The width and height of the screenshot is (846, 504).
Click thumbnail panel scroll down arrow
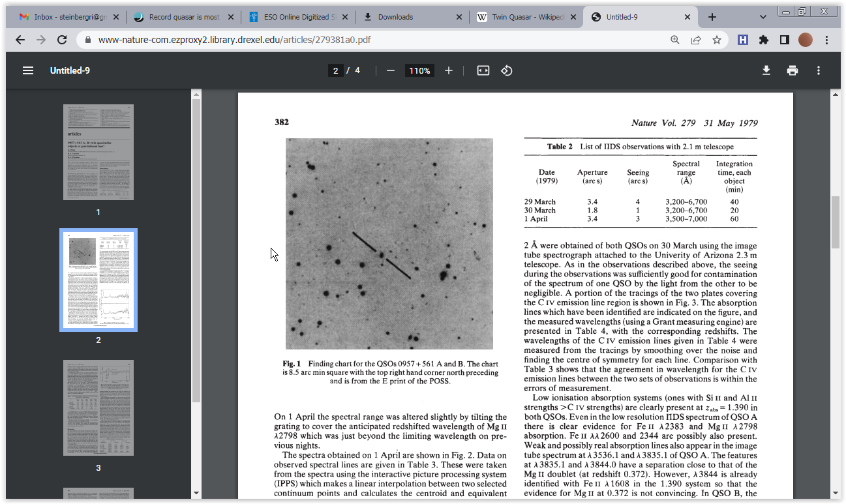[196, 494]
